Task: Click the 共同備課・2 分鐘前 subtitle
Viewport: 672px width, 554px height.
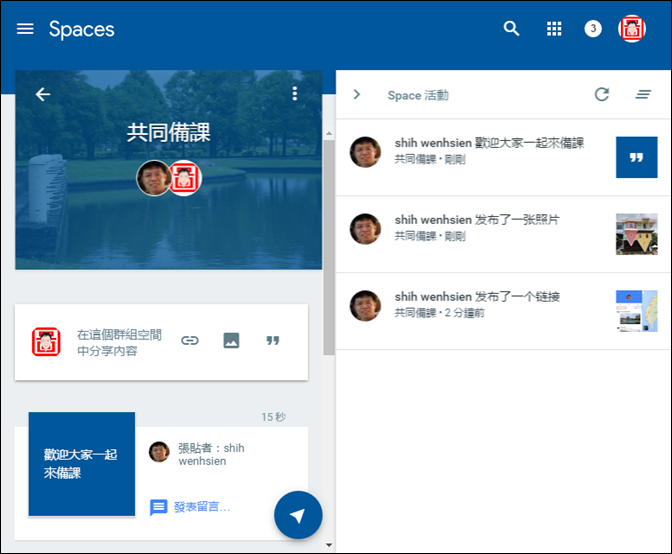Action: (x=439, y=313)
